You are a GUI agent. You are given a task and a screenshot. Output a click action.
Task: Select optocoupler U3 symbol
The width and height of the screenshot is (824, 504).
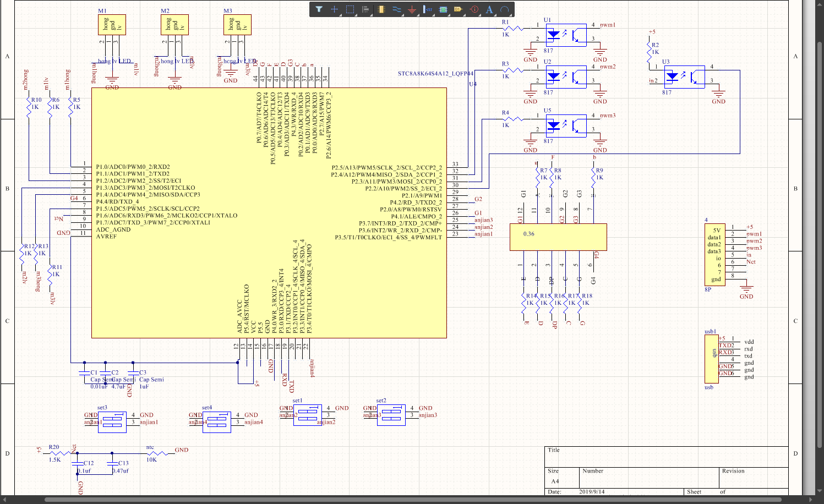tap(684, 77)
